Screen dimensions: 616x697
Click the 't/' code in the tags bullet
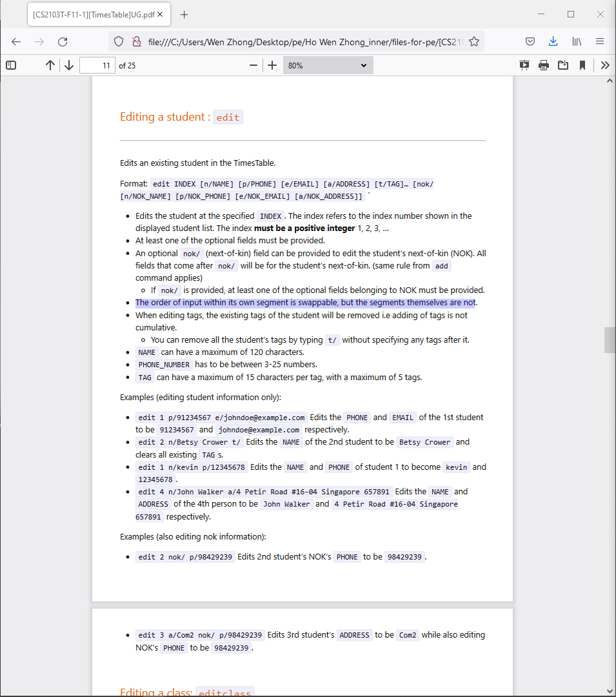332,340
